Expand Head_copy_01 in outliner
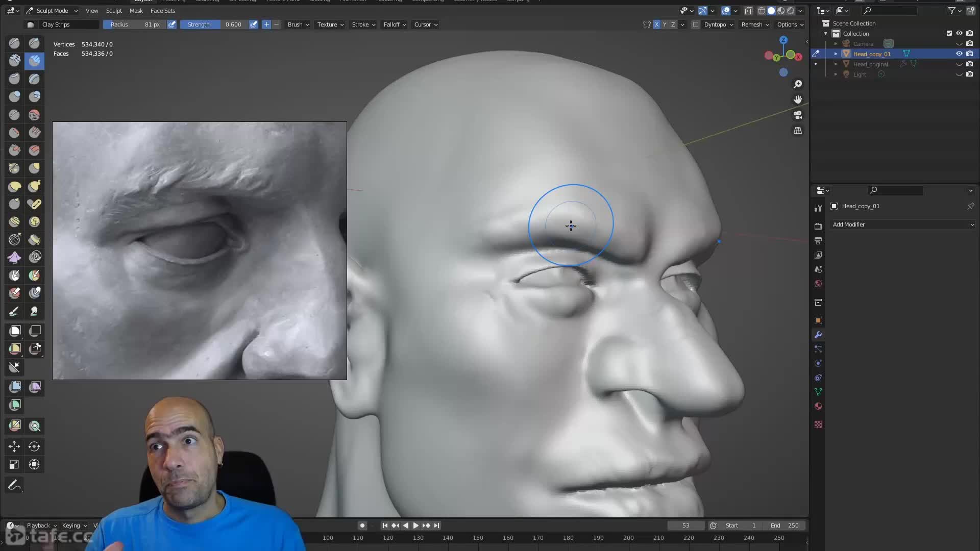 (836, 54)
